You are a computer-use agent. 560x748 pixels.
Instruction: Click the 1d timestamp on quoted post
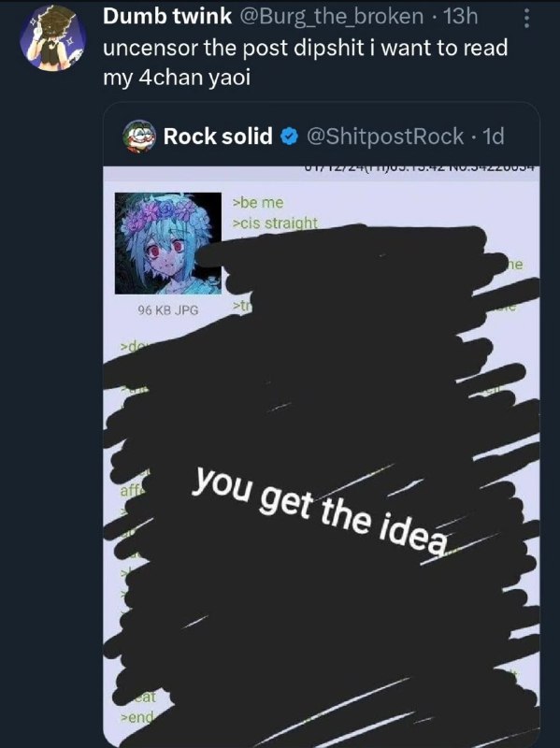point(494,137)
